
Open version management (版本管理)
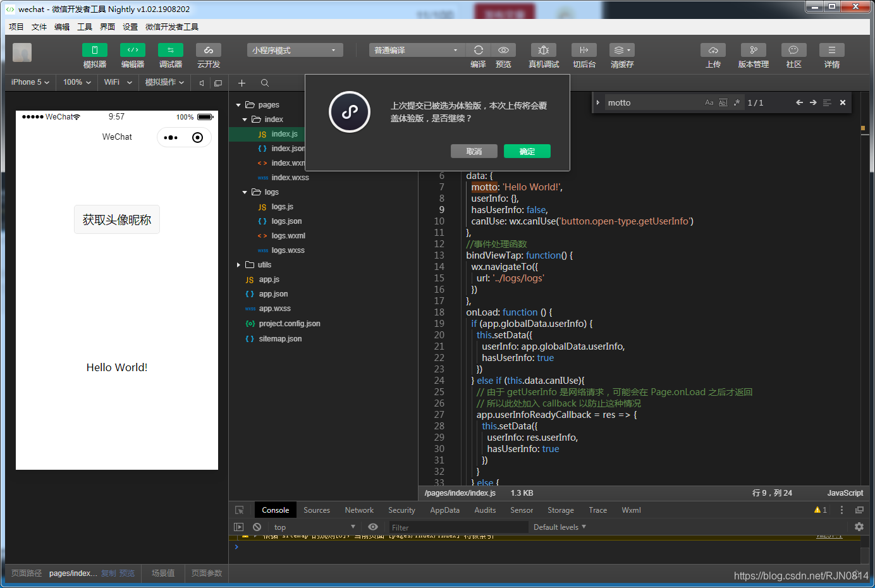[754, 50]
